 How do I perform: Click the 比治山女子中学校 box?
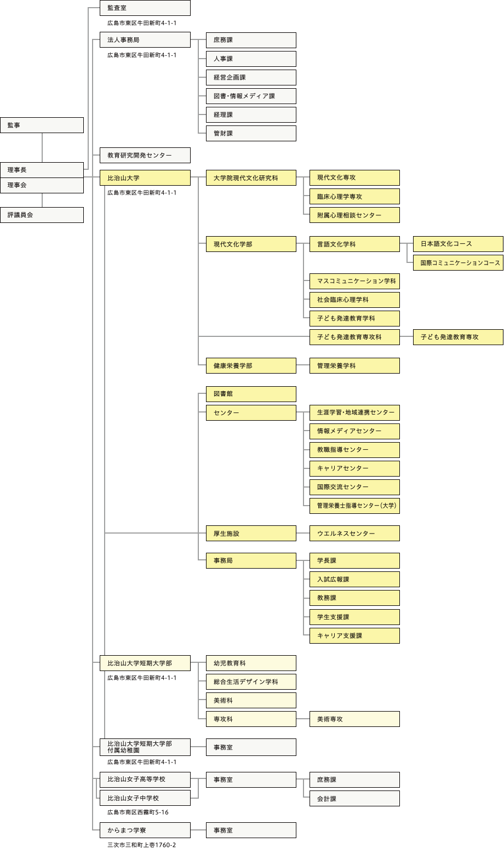coord(145,798)
